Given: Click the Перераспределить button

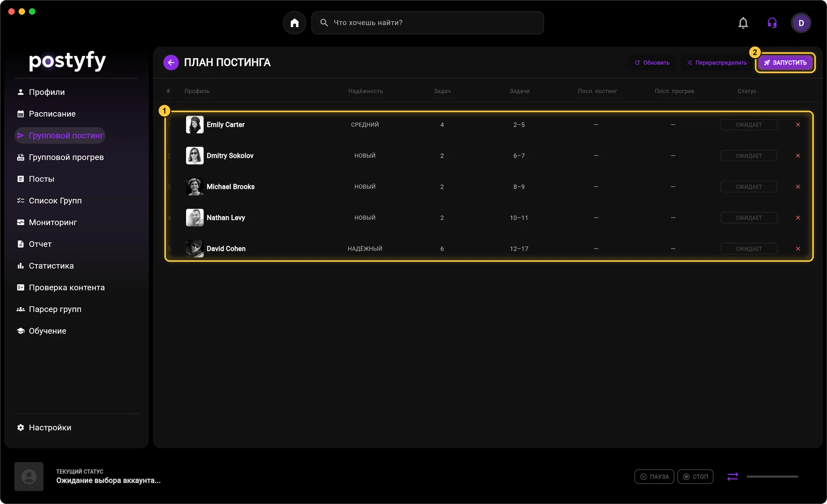Looking at the screenshot, I should (717, 62).
